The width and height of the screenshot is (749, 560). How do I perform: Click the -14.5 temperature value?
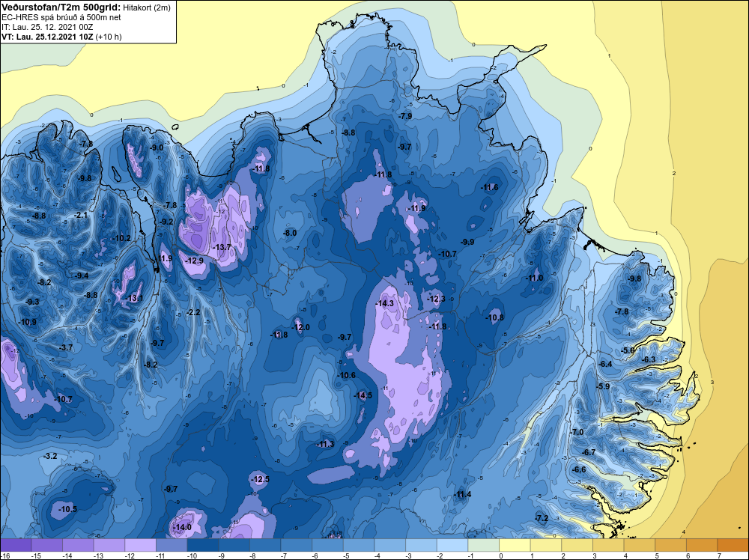coord(363,395)
